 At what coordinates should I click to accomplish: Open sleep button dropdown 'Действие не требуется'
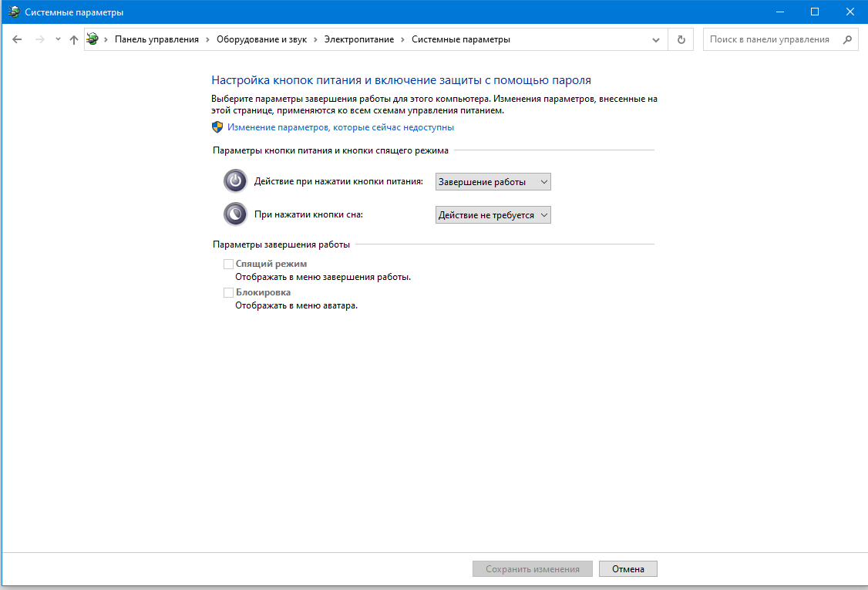[x=493, y=215]
